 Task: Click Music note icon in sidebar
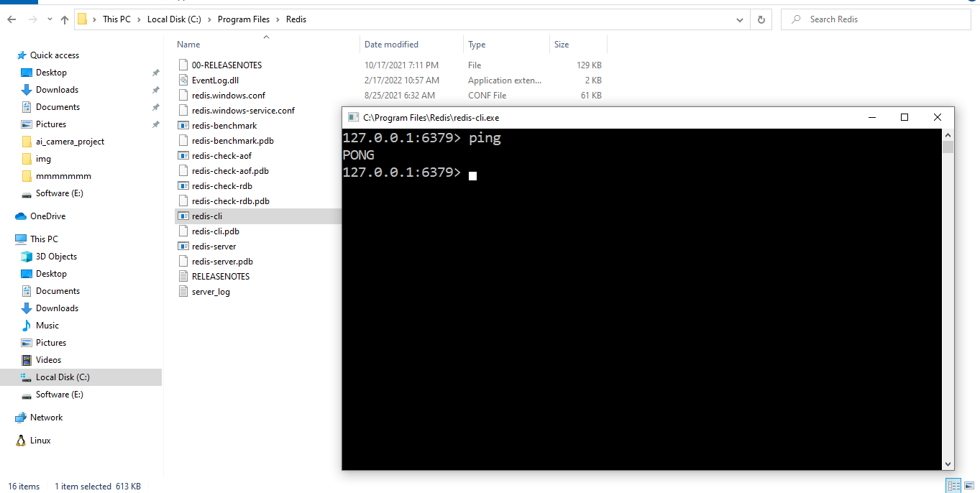point(27,326)
